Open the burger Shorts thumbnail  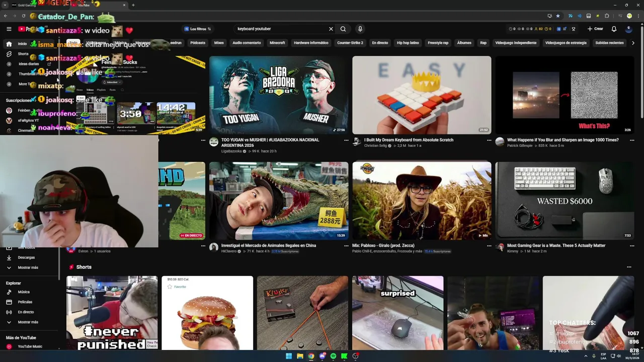pyautogui.click(x=207, y=313)
